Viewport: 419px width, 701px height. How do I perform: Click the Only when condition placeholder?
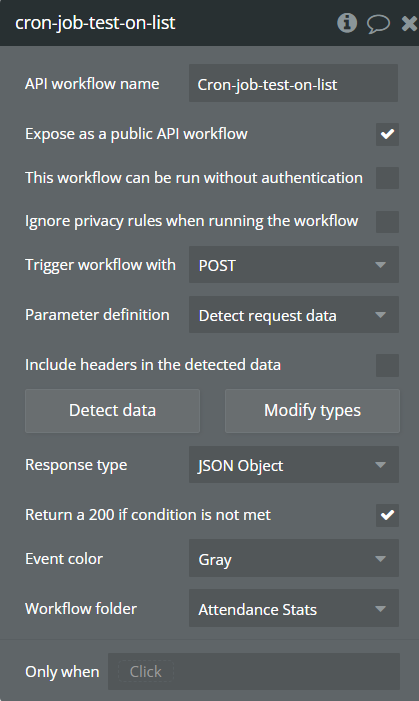click(x=146, y=671)
